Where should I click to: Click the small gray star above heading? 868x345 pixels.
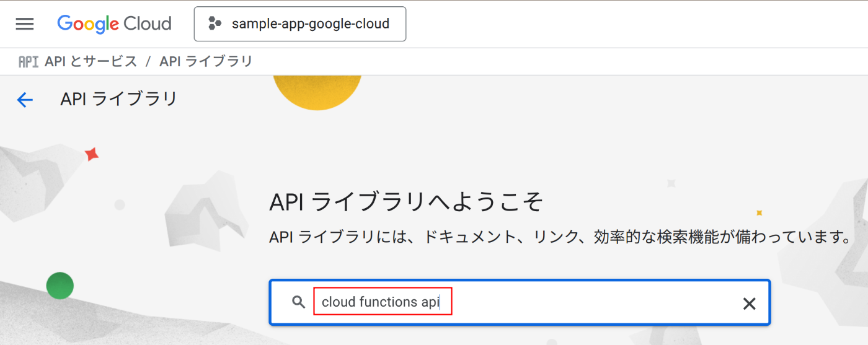[670, 183]
